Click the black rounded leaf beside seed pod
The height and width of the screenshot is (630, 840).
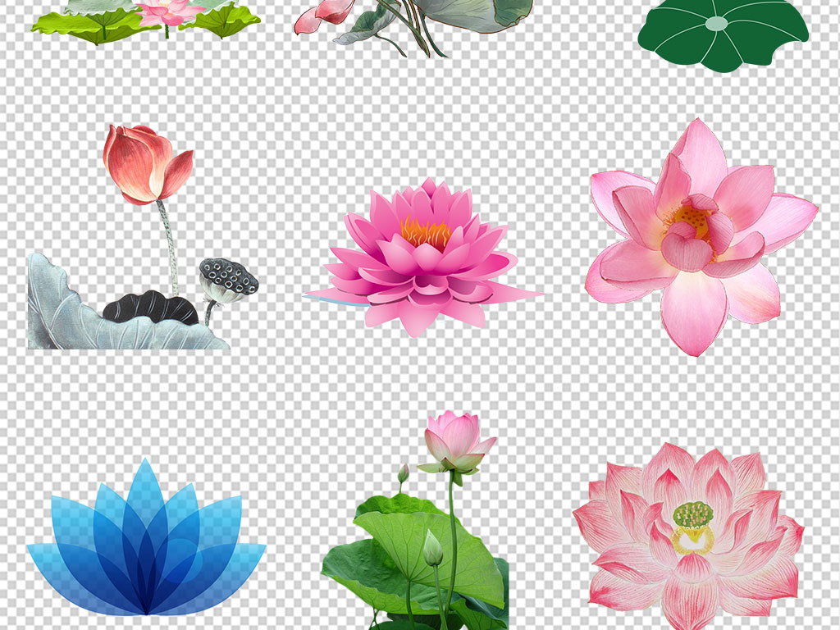tap(151, 307)
